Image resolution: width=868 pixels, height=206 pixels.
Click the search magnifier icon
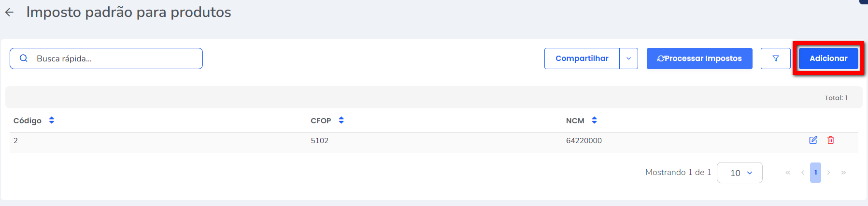click(x=23, y=59)
